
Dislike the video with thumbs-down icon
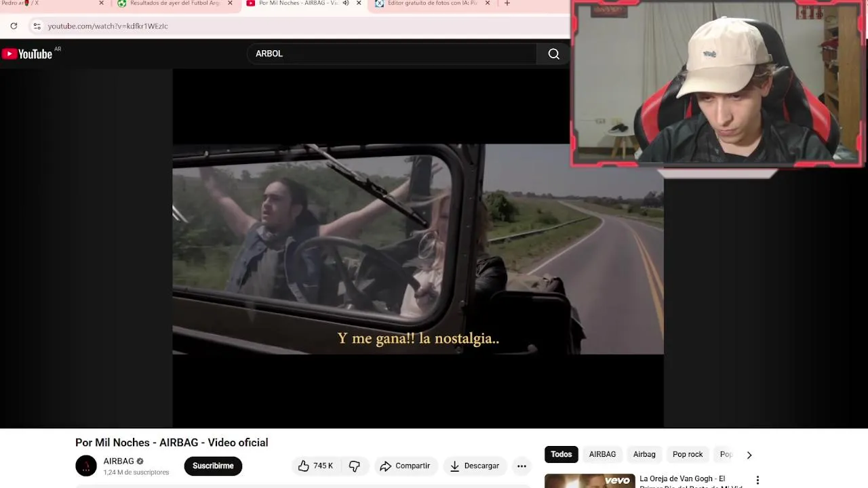click(x=354, y=466)
